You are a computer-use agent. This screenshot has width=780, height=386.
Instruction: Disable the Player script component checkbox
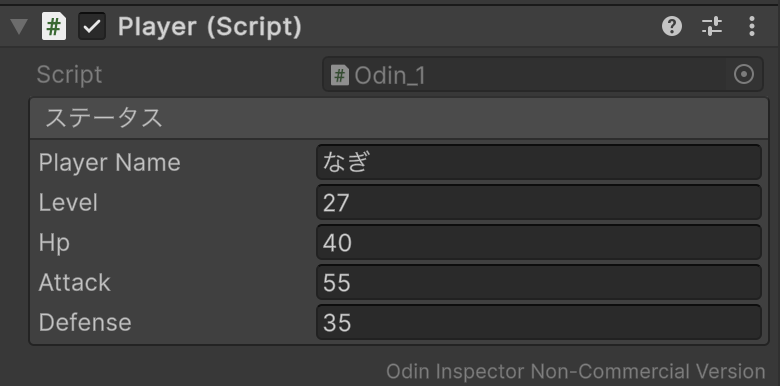(x=92, y=26)
